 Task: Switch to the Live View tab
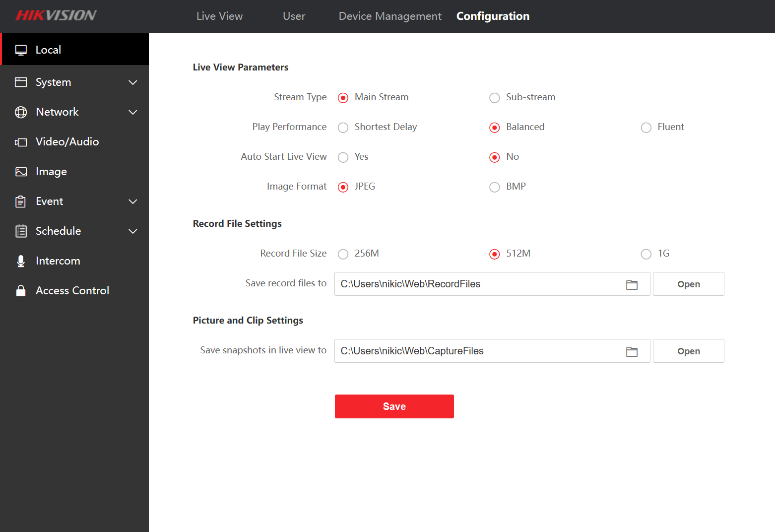219,16
